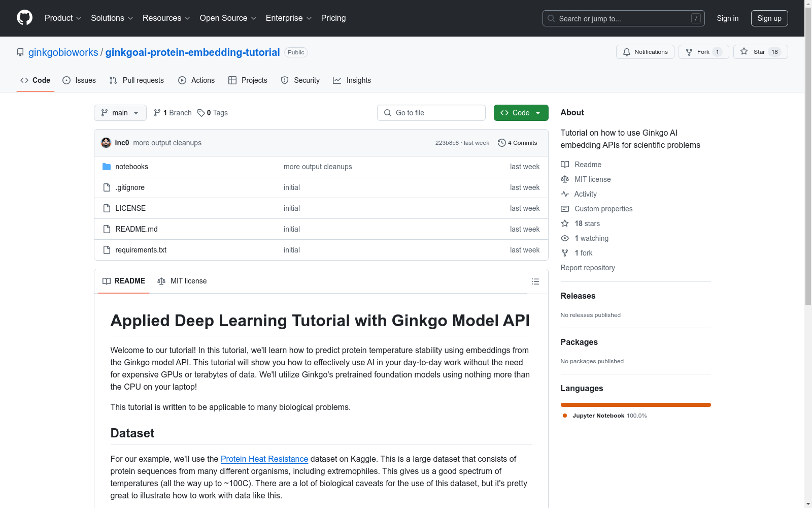Click the branch icon beside 1 Branch
Viewport: 812px width, 508px height.
pos(157,113)
